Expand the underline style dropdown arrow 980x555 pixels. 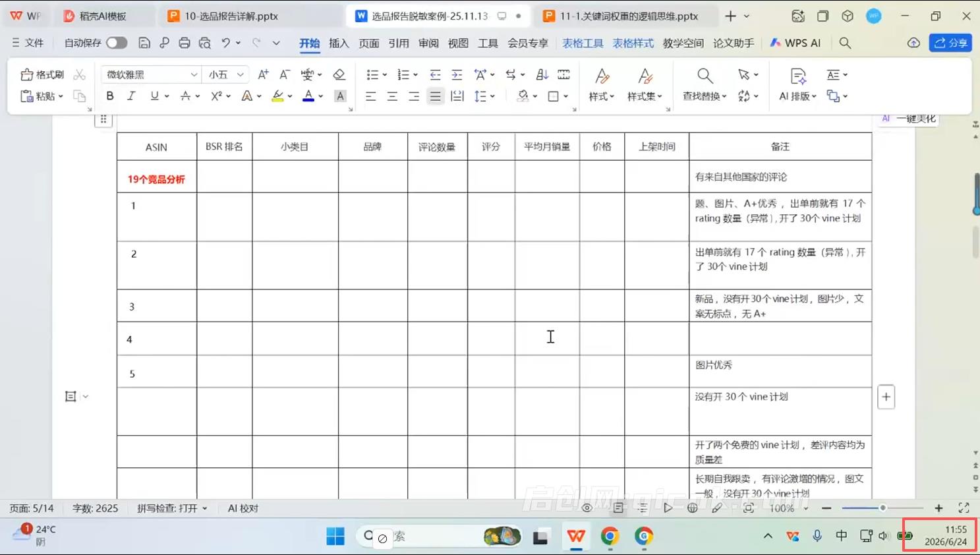[167, 96]
